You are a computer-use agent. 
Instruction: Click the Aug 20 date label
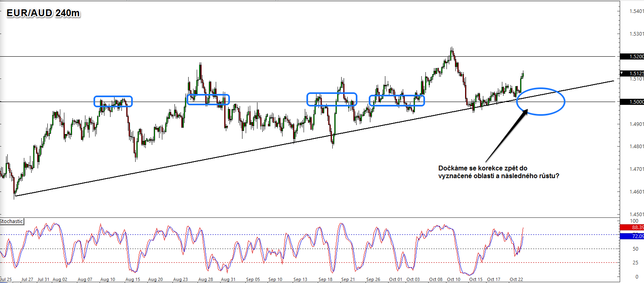coord(155,279)
